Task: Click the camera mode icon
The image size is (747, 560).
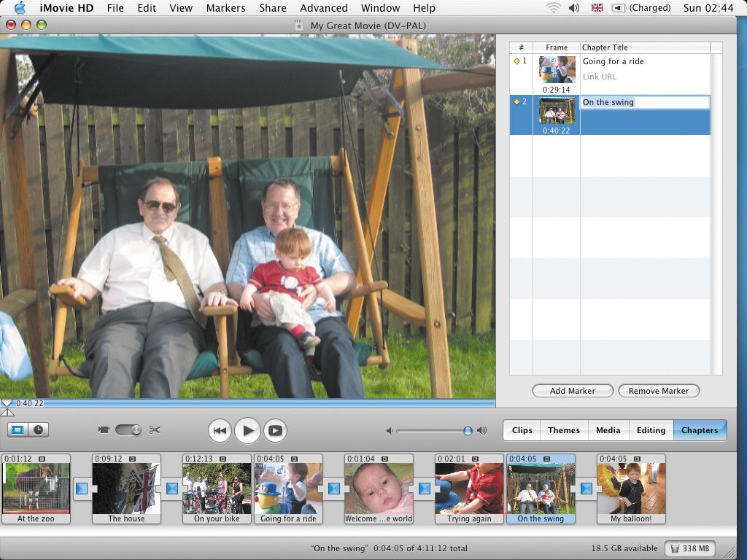Action: coord(104,429)
